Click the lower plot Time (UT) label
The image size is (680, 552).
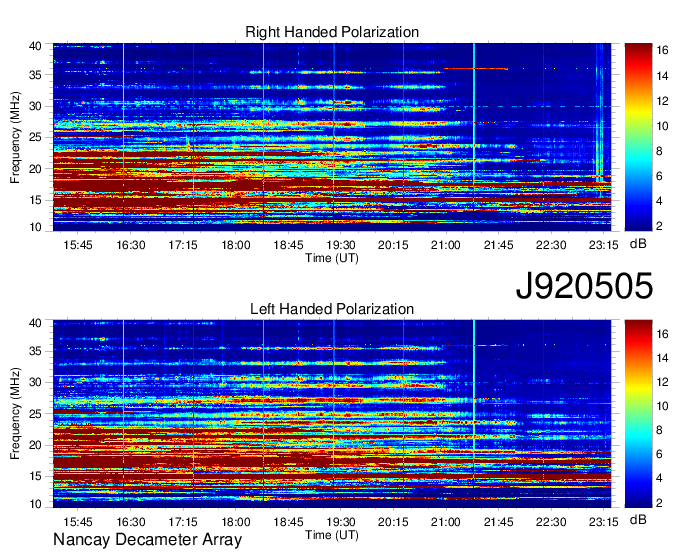332,535
